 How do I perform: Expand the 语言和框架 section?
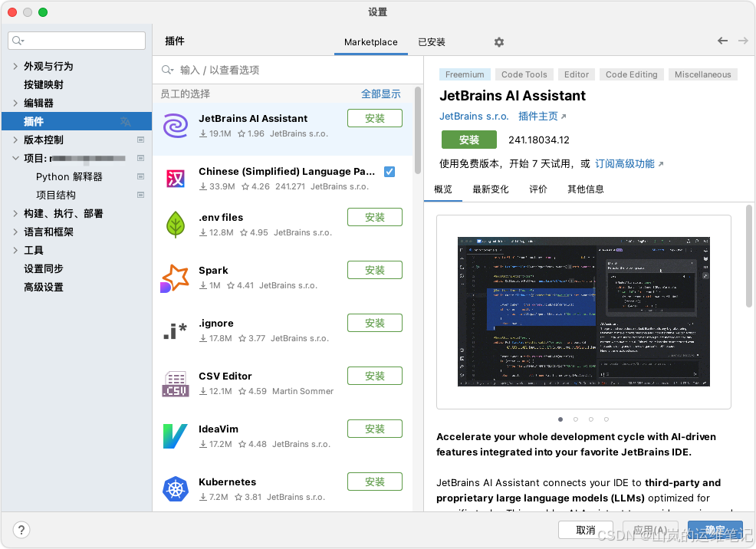15,232
